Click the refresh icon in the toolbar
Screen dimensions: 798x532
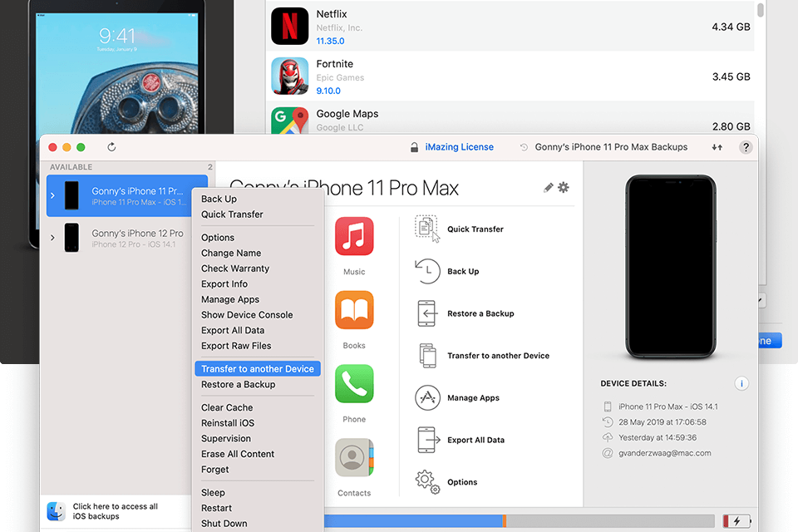click(111, 147)
